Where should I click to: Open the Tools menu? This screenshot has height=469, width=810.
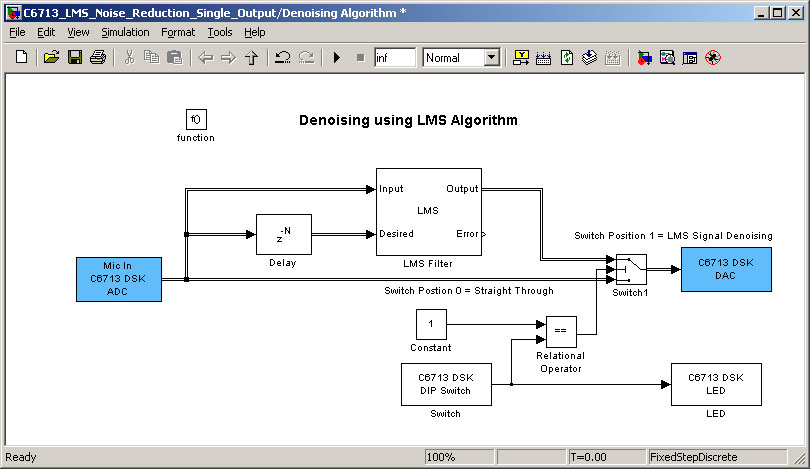pos(219,32)
